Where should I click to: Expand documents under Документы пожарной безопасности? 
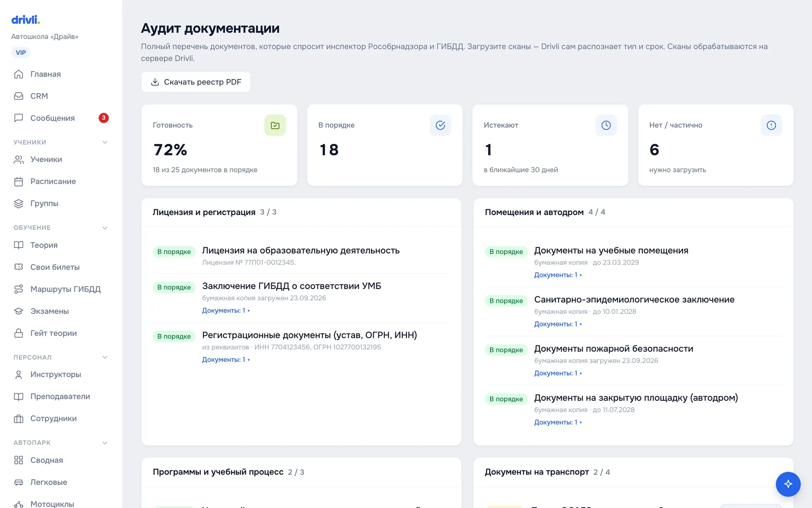pos(558,373)
